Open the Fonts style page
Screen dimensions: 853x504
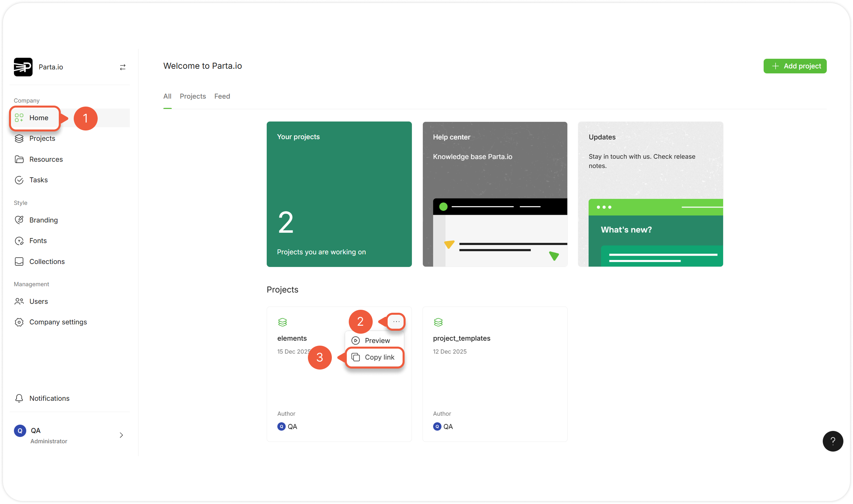pos(38,241)
